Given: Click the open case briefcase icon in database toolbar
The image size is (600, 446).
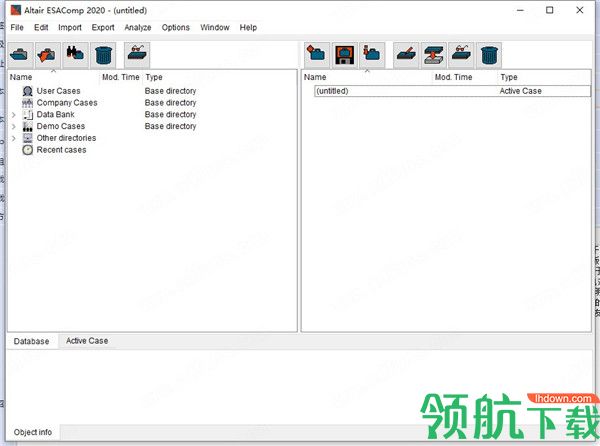Looking at the screenshot, I should [19, 55].
